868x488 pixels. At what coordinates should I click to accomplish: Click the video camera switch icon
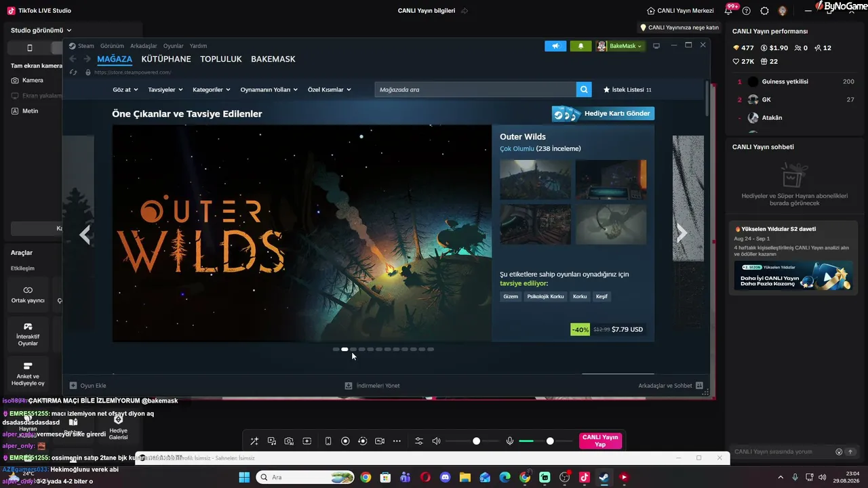(380, 441)
